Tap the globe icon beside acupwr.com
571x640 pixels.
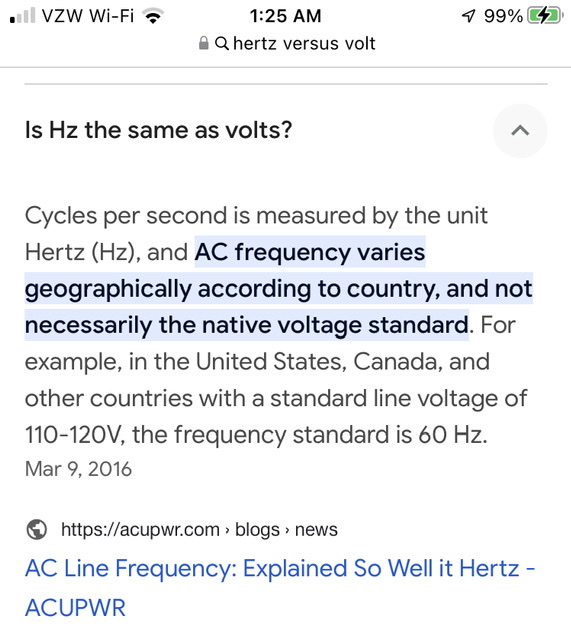37,529
